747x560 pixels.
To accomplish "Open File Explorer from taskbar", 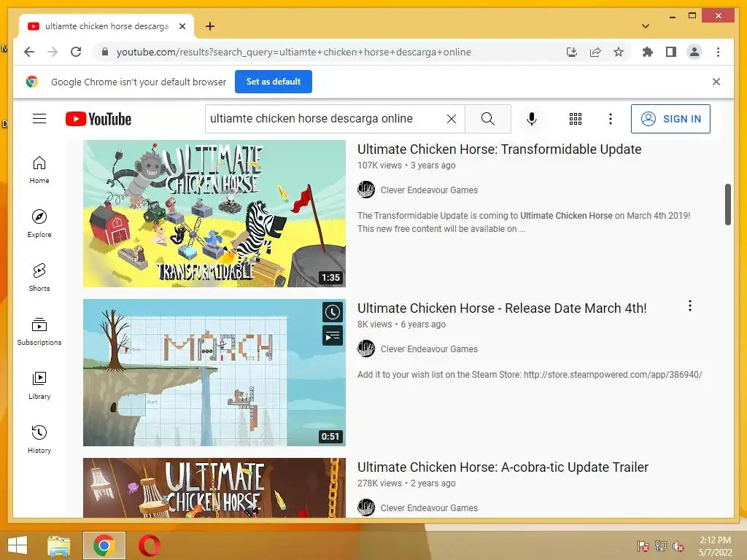I will [x=59, y=545].
